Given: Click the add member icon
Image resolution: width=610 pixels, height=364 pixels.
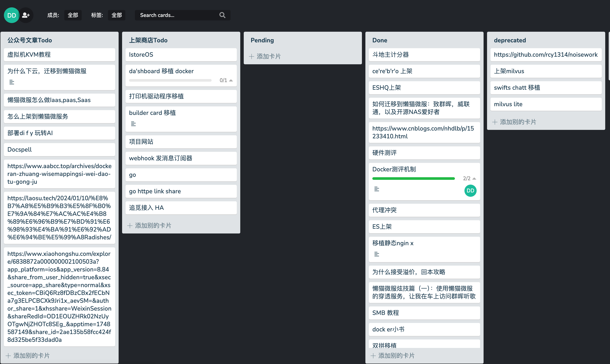Looking at the screenshot, I should (26, 15).
